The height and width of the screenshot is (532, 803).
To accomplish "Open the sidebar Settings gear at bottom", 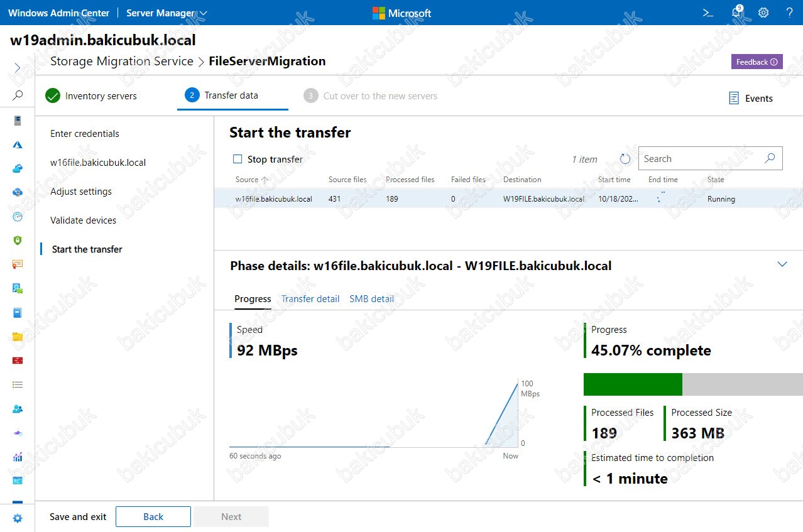I will tap(18, 518).
